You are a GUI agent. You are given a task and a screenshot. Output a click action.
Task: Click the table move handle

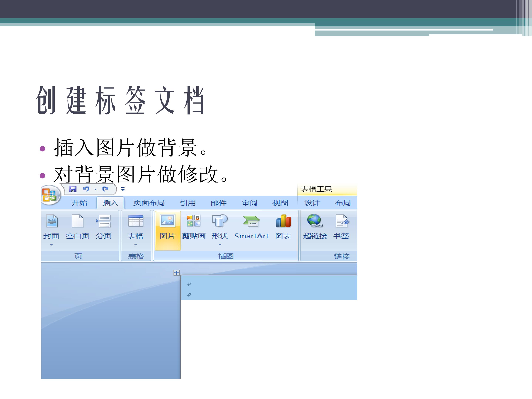coord(177,273)
